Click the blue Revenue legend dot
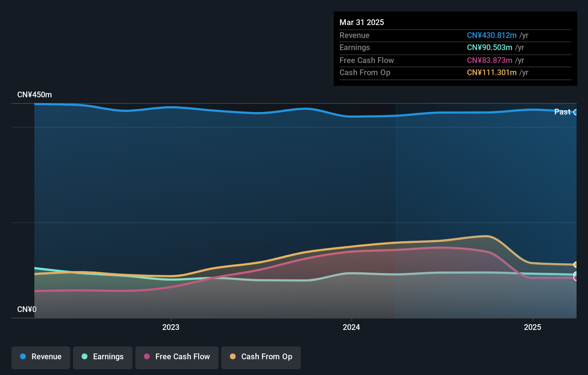 [x=23, y=356]
